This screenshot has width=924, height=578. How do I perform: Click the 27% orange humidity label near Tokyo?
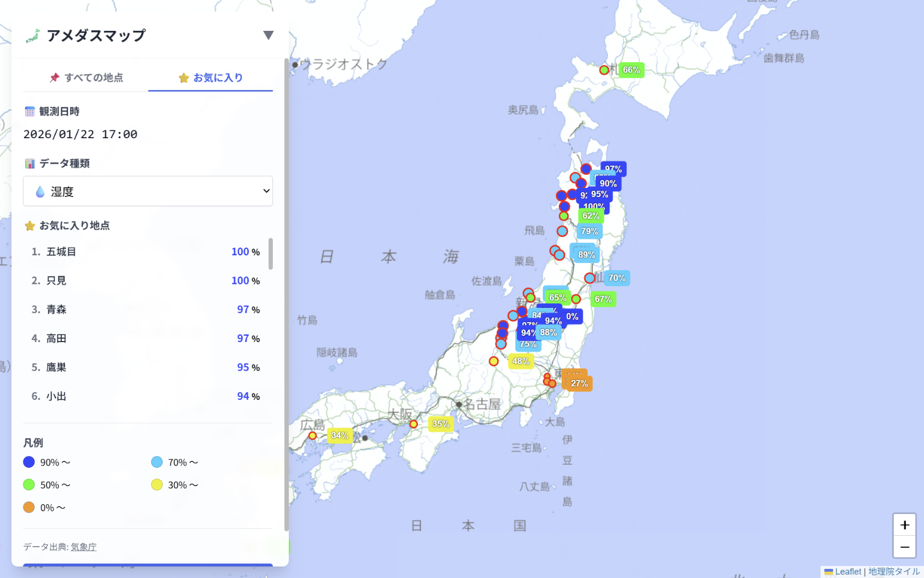tap(579, 384)
